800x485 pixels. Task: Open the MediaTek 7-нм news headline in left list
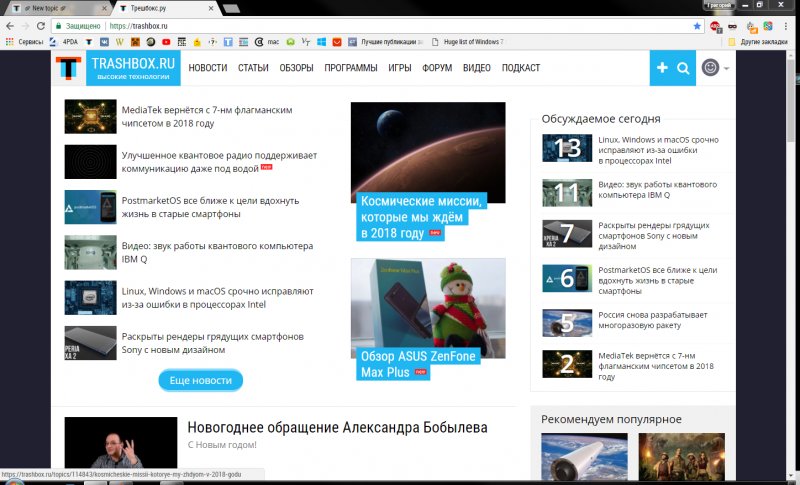207,116
